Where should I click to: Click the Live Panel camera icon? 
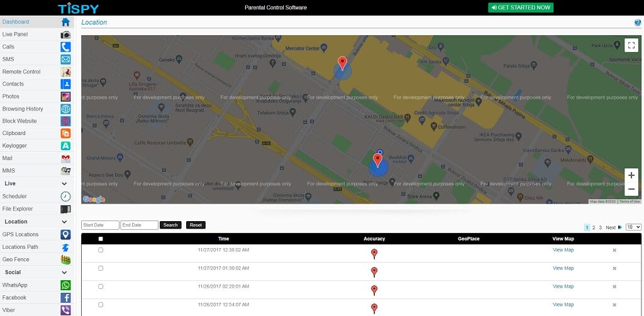tap(65, 35)
